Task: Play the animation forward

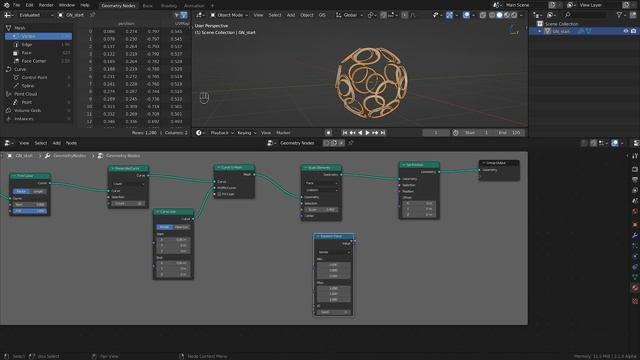Action: coord(367,133)
